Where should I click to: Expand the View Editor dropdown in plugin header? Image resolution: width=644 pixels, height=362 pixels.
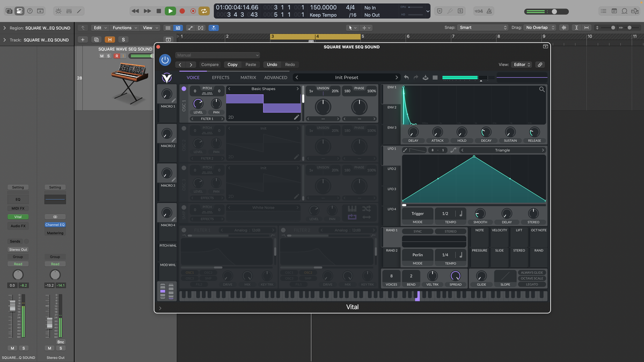522,64
